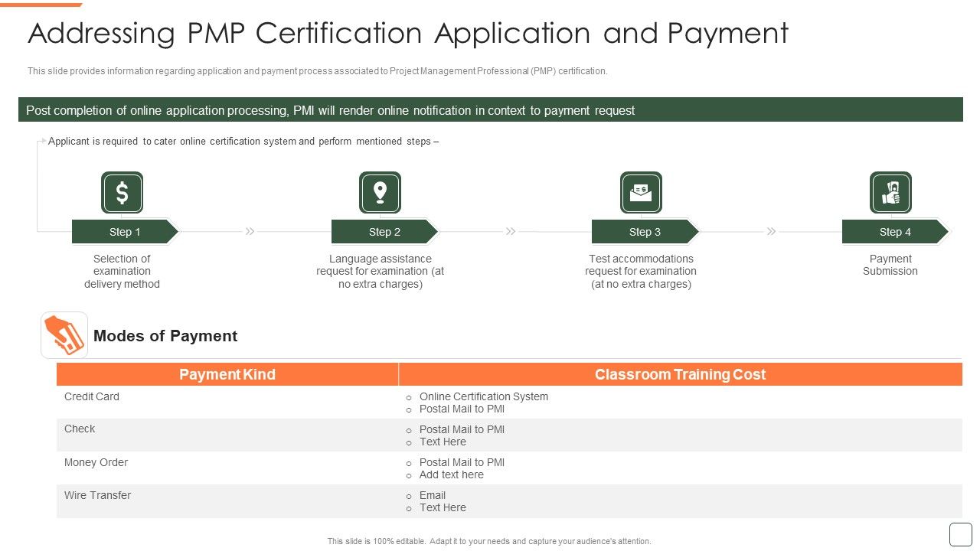Image resolution: width=980 pixels, height=551 pixels.
Task: Click the orange card payment icon beside Modes of Payment
Action: tap(64, 335)
